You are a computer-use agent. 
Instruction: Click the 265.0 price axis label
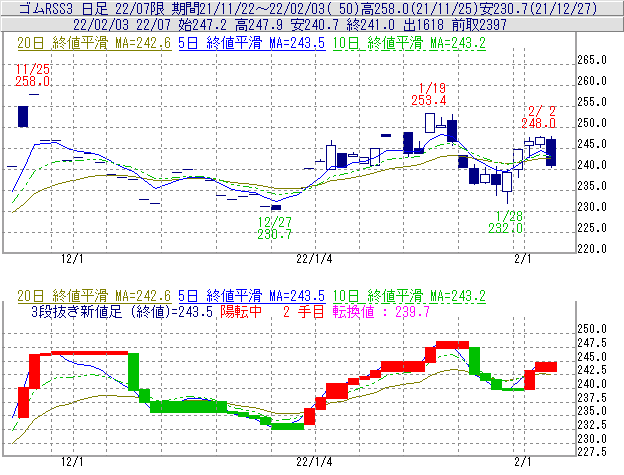592,60
